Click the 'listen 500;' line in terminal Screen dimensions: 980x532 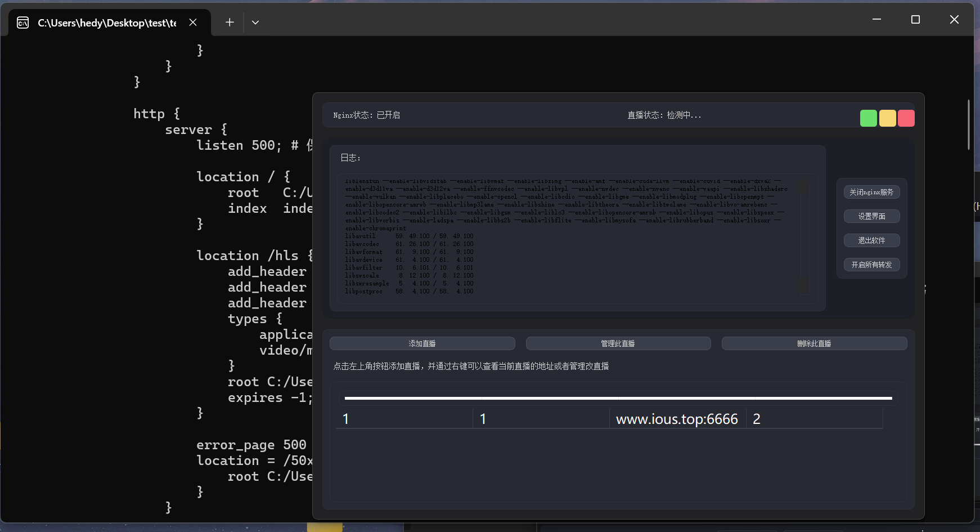(254, 145)
